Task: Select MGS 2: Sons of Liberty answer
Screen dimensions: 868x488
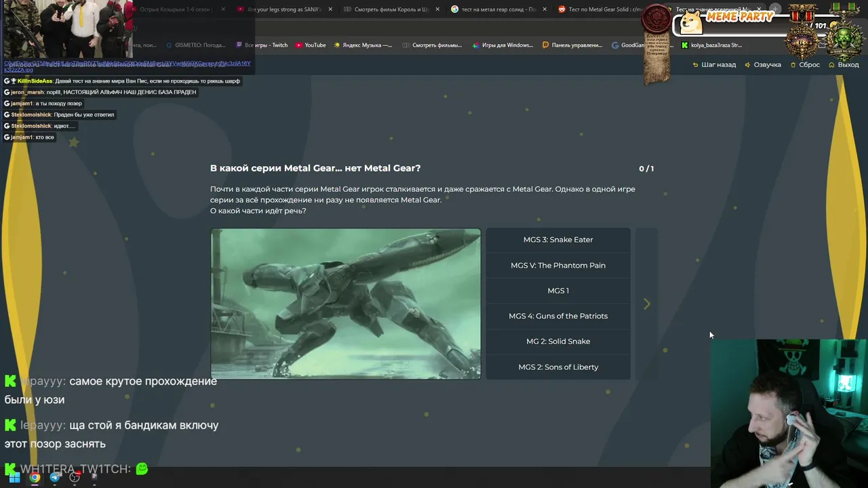Action: (558, 367)
